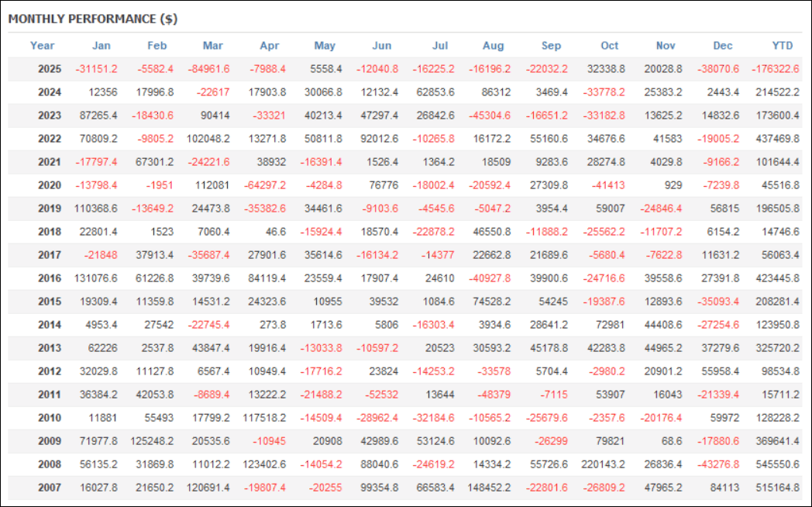Screen dimensions: 812x507
Task: Click the Monthly Performance ($) title
Action: 93,19
